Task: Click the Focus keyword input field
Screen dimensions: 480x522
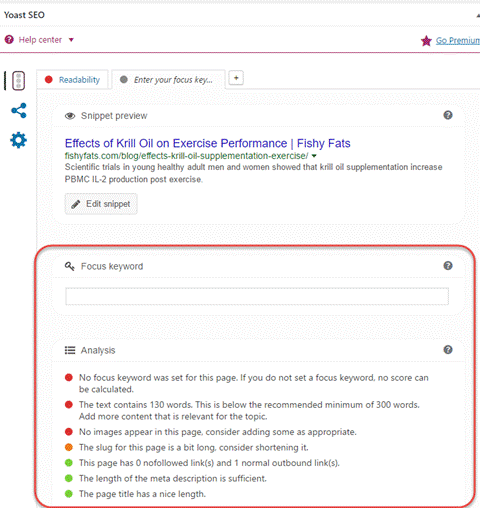Action: coord(257,296)
